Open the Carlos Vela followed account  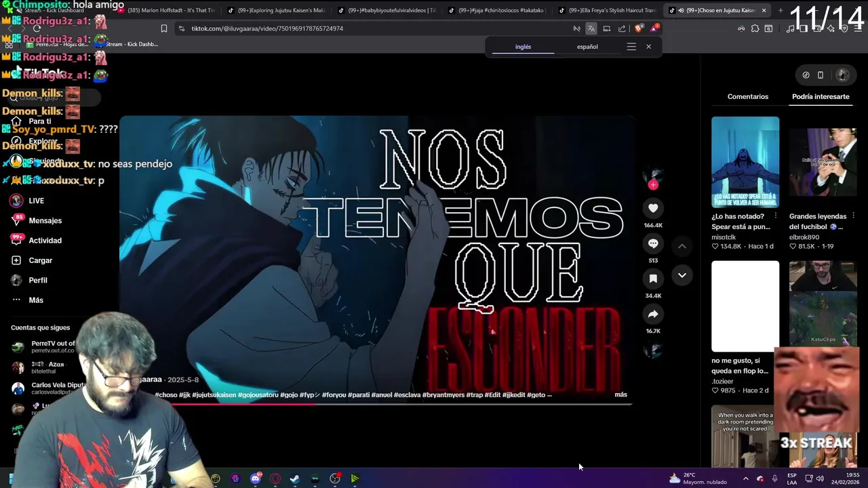[47, 388]
